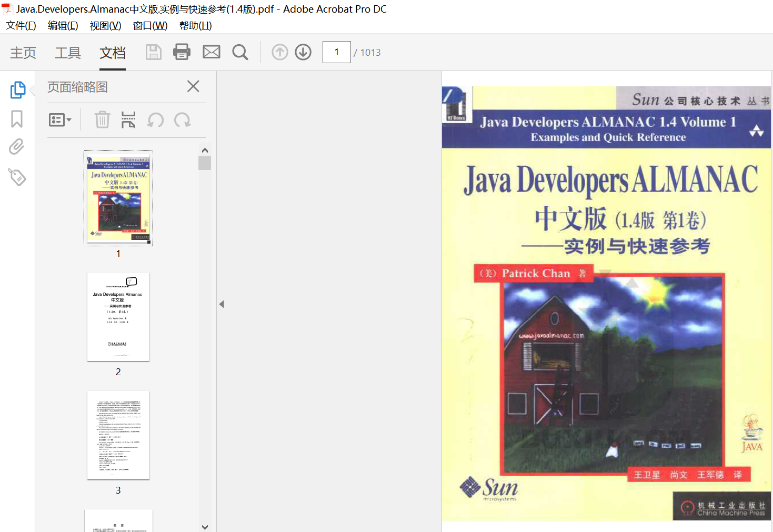Open the 文件(F) menu

(x=21, y=25)
